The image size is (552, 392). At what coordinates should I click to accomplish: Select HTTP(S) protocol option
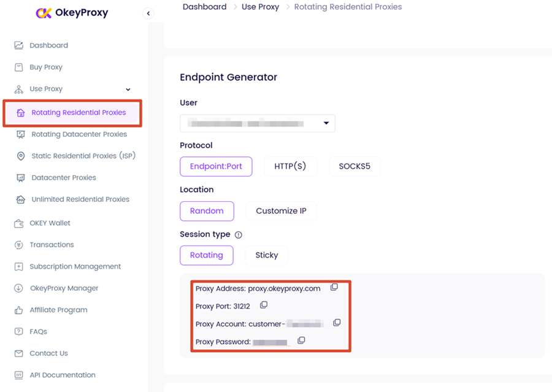291,166
